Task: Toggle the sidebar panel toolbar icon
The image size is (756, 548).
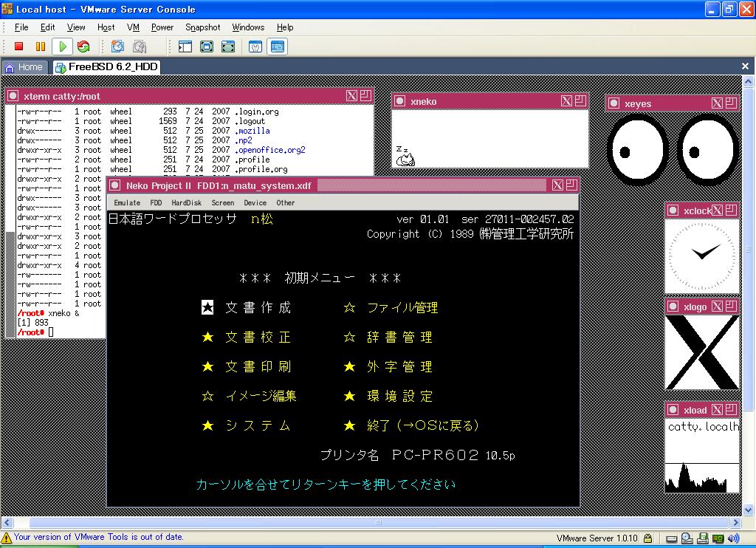Action: point(185,47)
